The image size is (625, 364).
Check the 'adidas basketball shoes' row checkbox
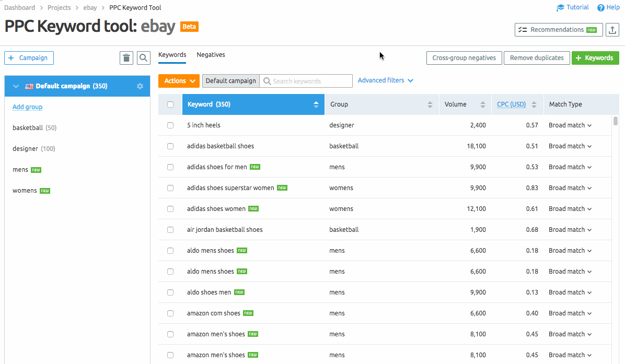(170, 146)
